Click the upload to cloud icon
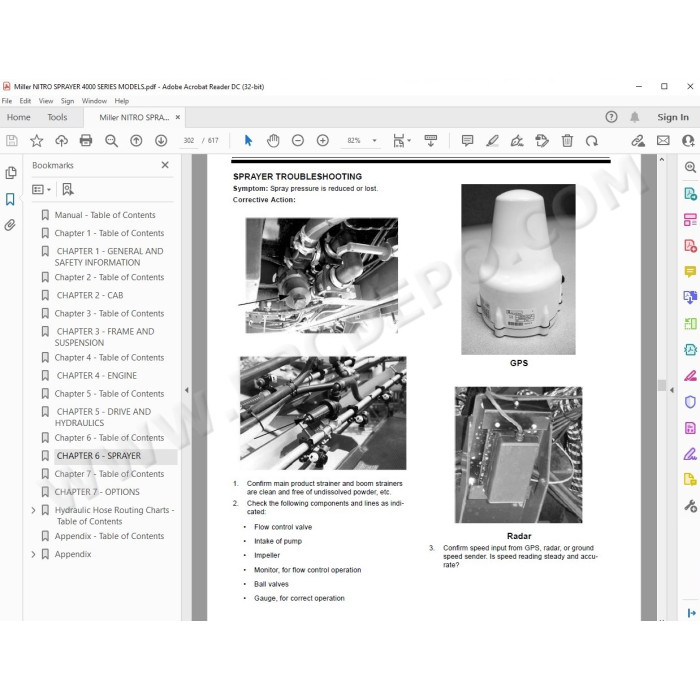 click(x=61, y=141)
